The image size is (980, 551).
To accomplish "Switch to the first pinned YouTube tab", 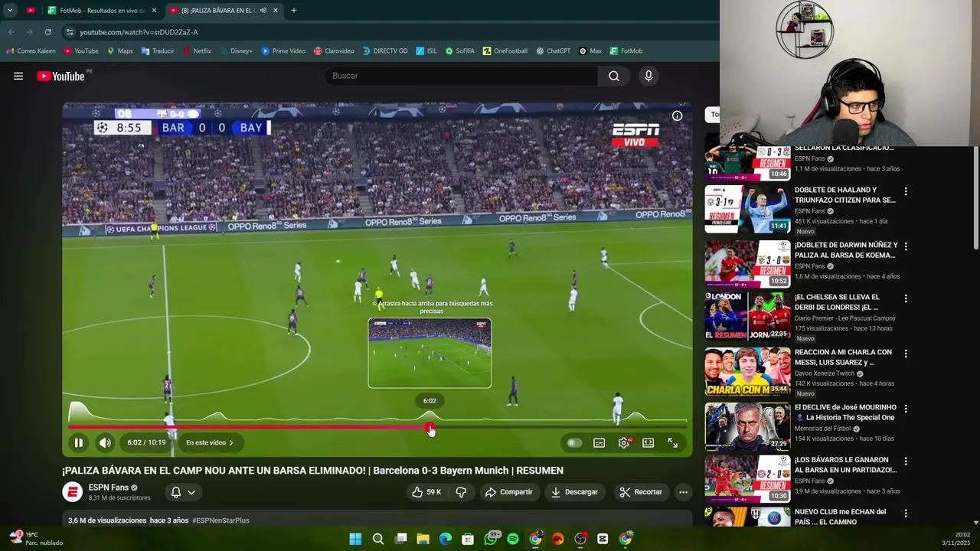I will pyautogui.click(x=31, y=11).
